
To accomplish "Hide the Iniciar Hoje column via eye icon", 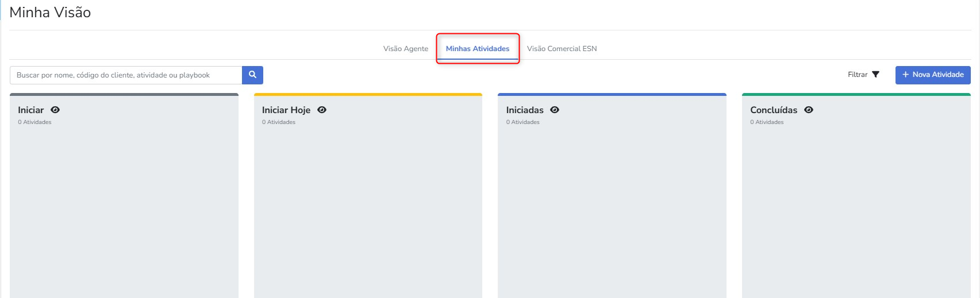I will (x=322, y=110).
